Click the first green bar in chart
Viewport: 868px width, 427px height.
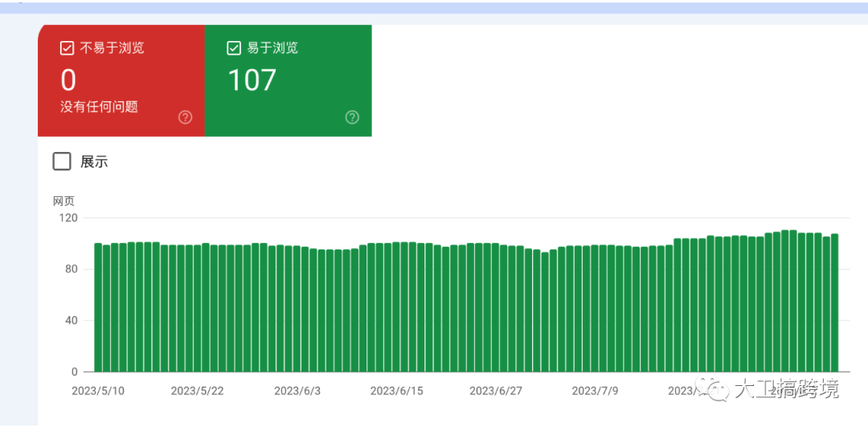[98, 307]
